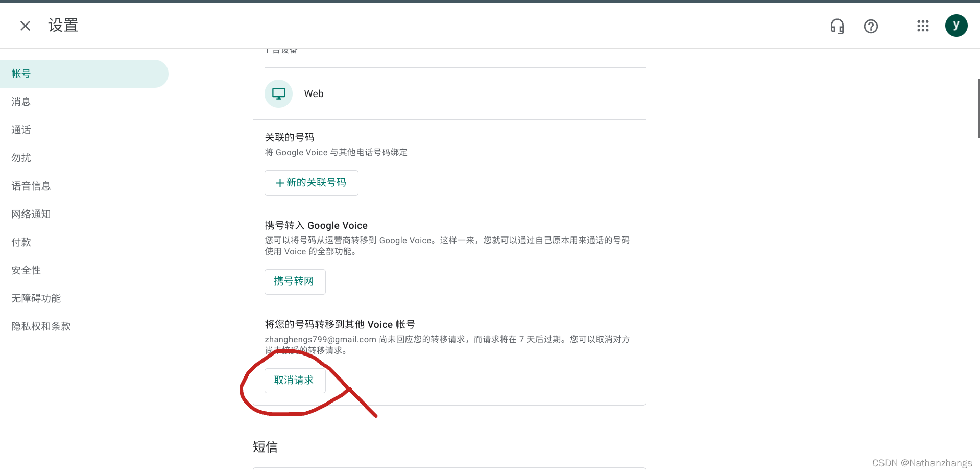Click the 携号转入 Google Voice heading
The width and height of the screenshot is (980, 473).
[316, 225]
